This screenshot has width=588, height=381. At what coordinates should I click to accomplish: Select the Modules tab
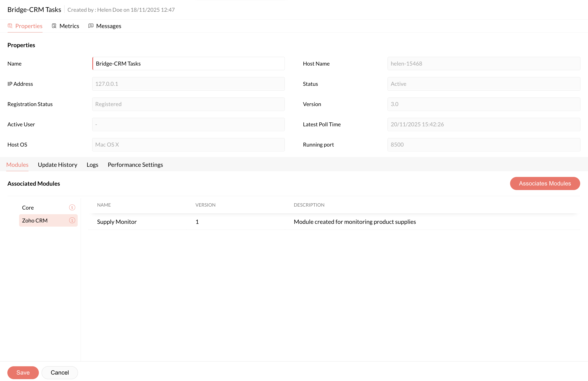tap(17, 165)
